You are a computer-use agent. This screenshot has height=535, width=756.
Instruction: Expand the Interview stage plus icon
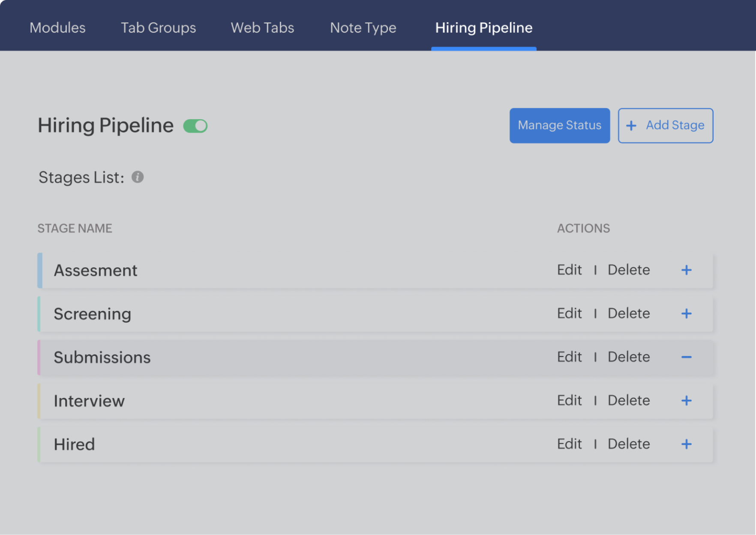pos(686,401)
